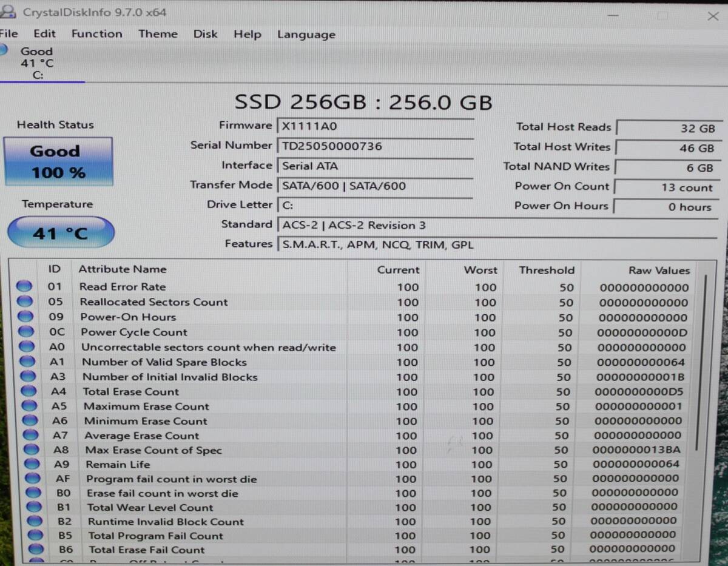Click the status orb for Total Erase Count
The image size is (728, 566).
click(29, 391)
